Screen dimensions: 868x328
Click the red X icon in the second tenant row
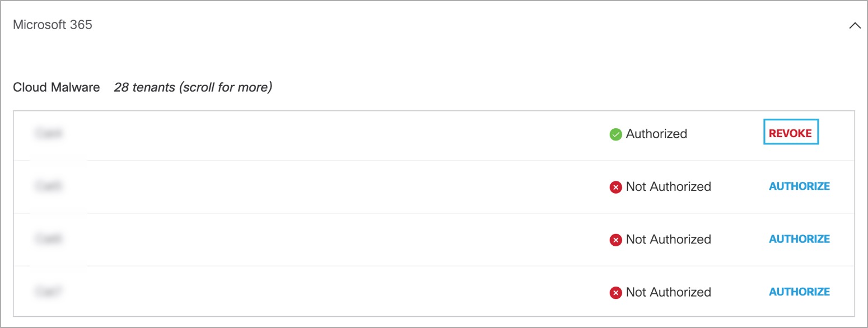pos(615,187)
